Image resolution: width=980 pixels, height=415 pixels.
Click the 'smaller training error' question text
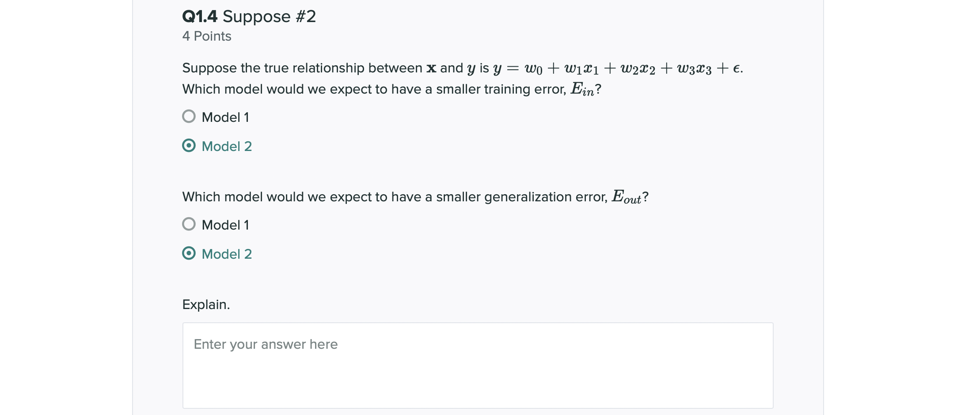[391, 89]
